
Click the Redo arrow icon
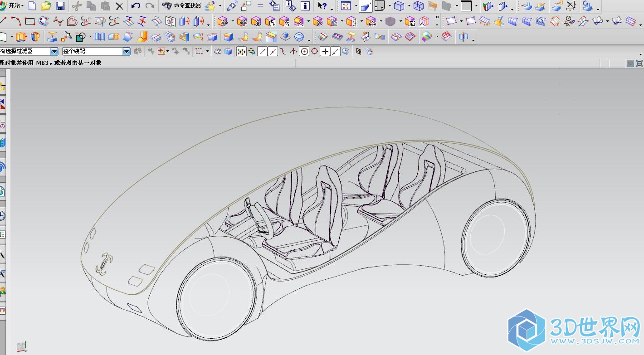pyautogui.click(x=150, y=6)
